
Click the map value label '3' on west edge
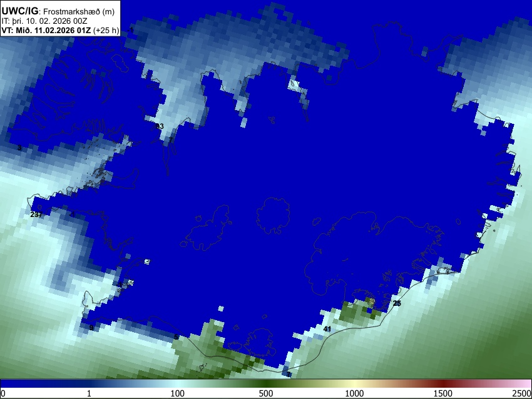(19, 148)
